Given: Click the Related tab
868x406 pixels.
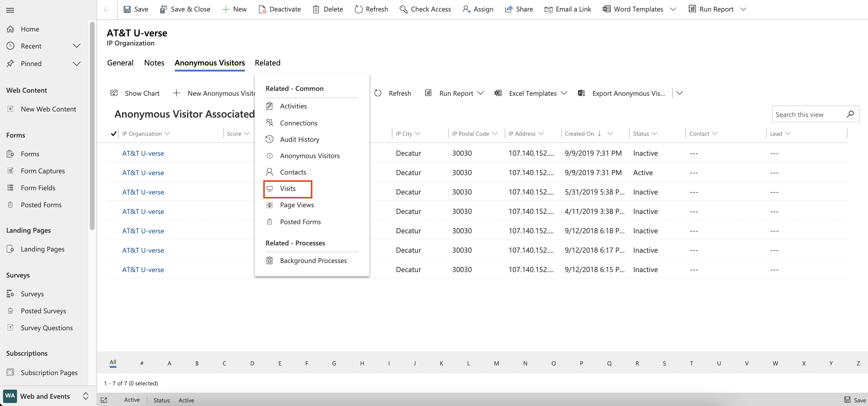Looking at the screenshot, I should 267,63.
